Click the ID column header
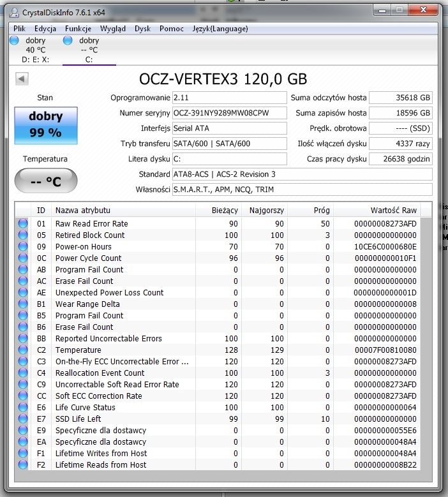The width and height of the screenshot is (448, 497). 41,210
